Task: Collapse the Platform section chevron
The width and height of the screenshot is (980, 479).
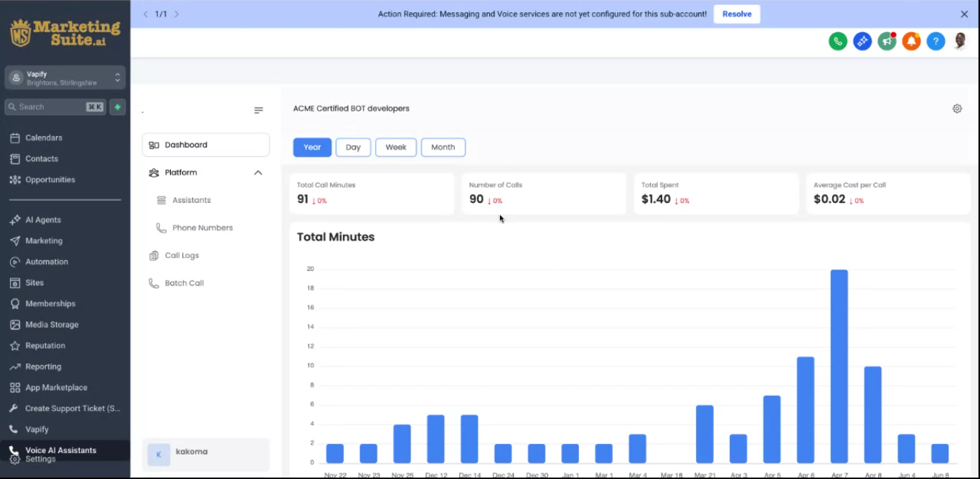Action: tap(258, 172)
